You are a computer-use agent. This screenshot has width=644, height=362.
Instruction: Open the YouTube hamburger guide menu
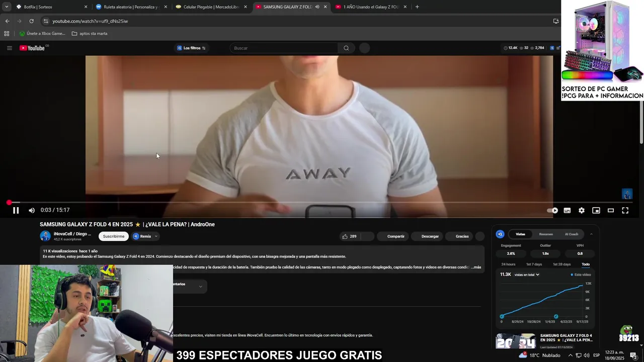(x=10, y=48)
